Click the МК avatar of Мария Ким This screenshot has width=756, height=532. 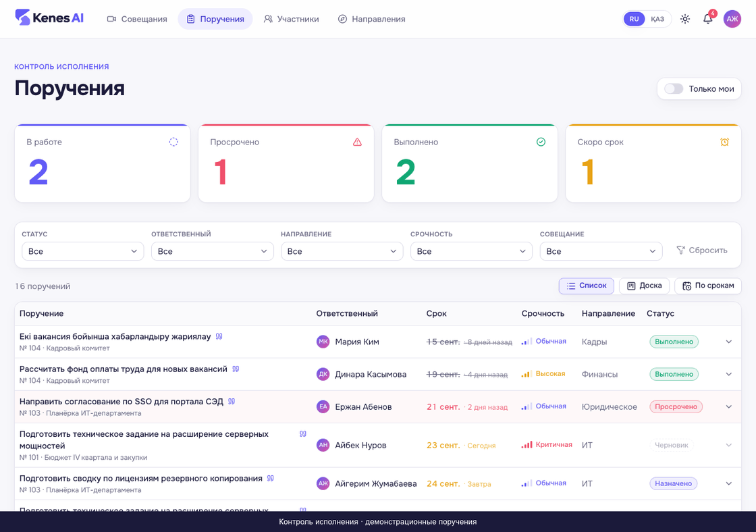(x=323, y=342)
